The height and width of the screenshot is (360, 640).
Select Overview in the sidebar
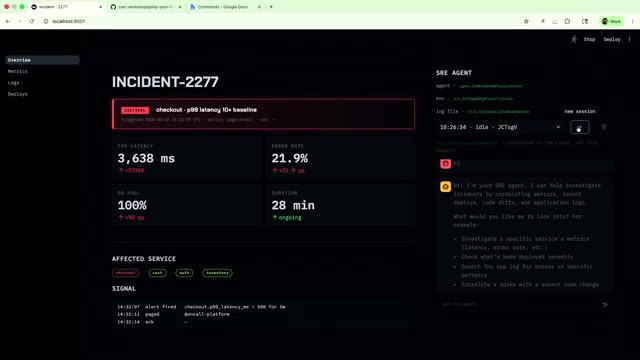(x=42, y=60)
